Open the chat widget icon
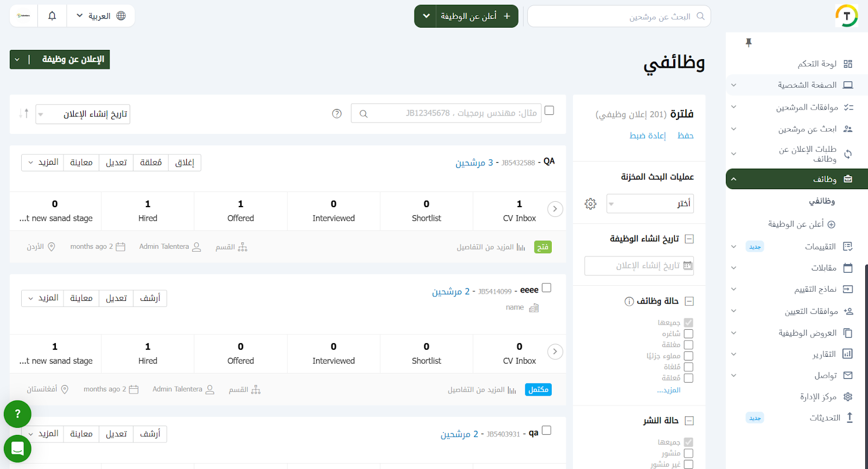The width and height of the screenshot is (868, 469). pyautogui.click(x=17, y=449)
